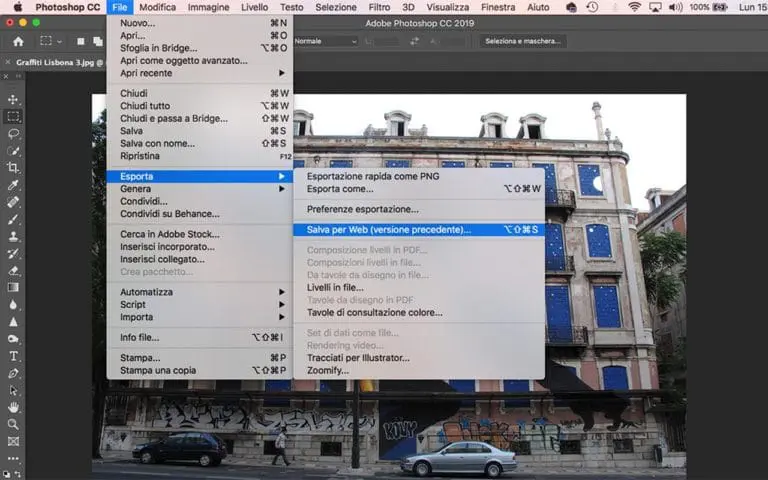The image size is (768, 480).
Task: Select the Healing Brush tool
Action: (x=13, y=202)
